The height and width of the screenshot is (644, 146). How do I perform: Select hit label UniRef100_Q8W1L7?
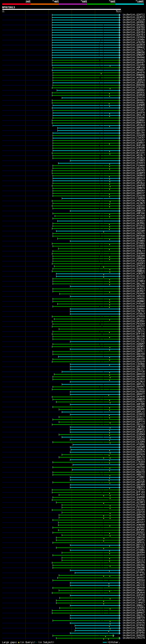(x=133, y=605)
